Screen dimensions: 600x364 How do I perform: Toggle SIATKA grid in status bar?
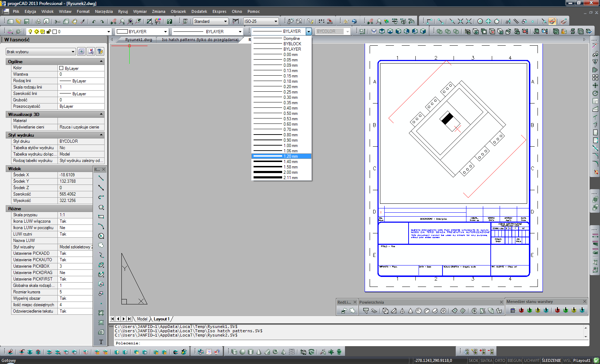(x=486, y=360)
